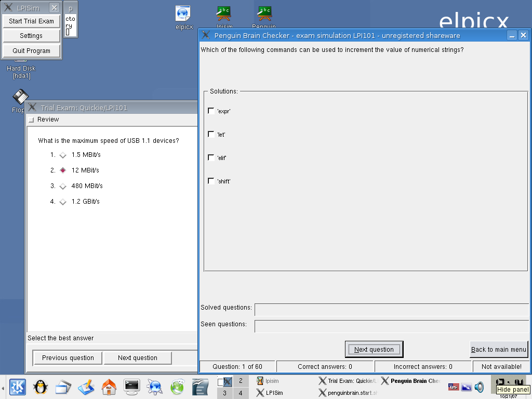Open the OpenOffice document icon in the panel
This screenshot has height=399, width=532.
point(200,387)
